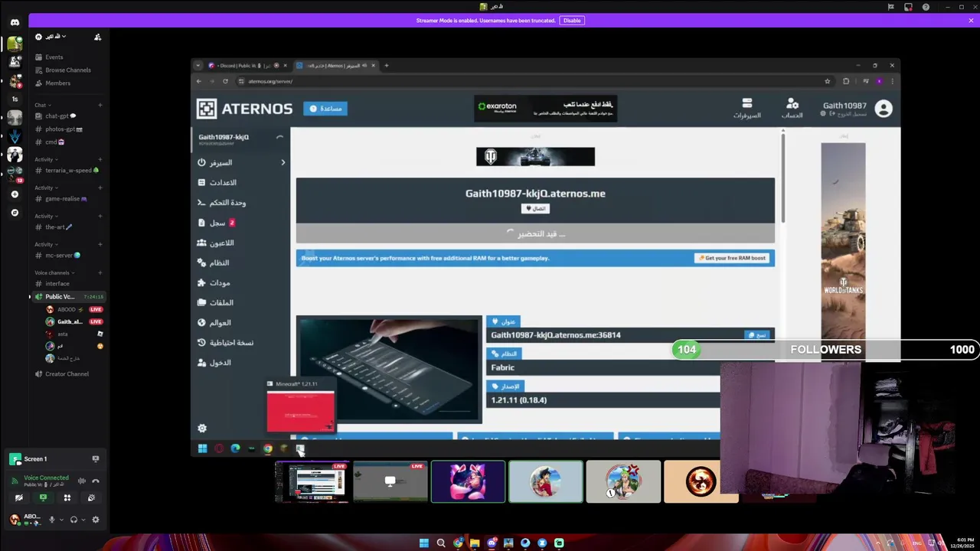
Task: Select user ABOOD in the voice channel
Action: tap(73, 310)
